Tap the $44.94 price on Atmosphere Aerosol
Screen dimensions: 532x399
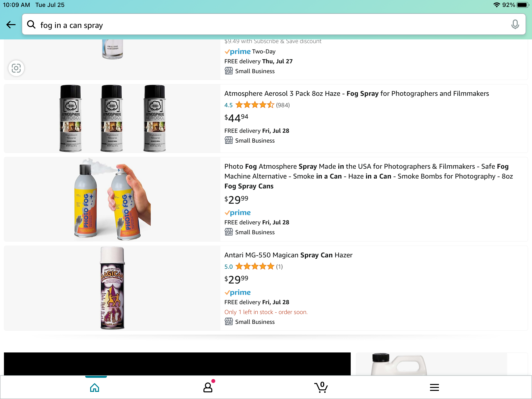click(x=236, y=118)
